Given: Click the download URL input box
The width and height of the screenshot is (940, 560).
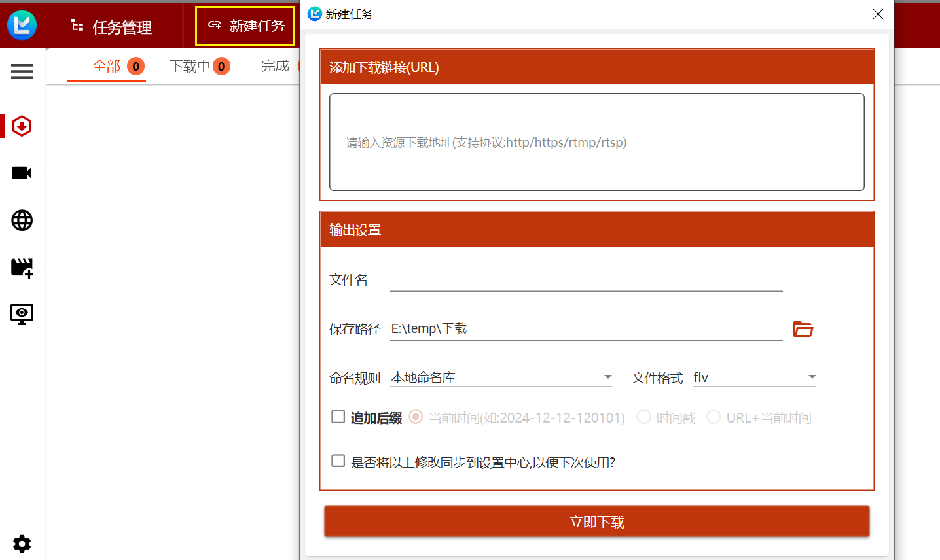Looking at the screenshot, I should [x=596, y=142].
